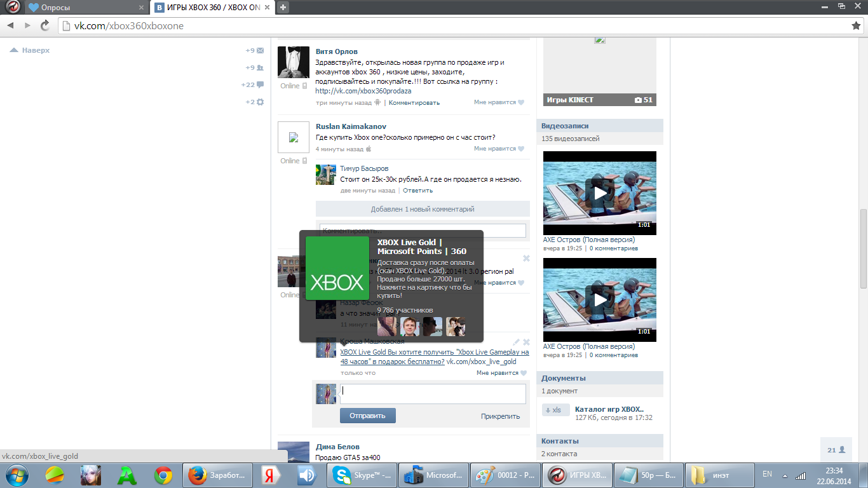Image resolution: width=868 pixels, height=488 pixels.
Task: Select the 'ИГРЫ XBOX 360 / XBOX ON' tab
Action: click(x=213, y=8)
